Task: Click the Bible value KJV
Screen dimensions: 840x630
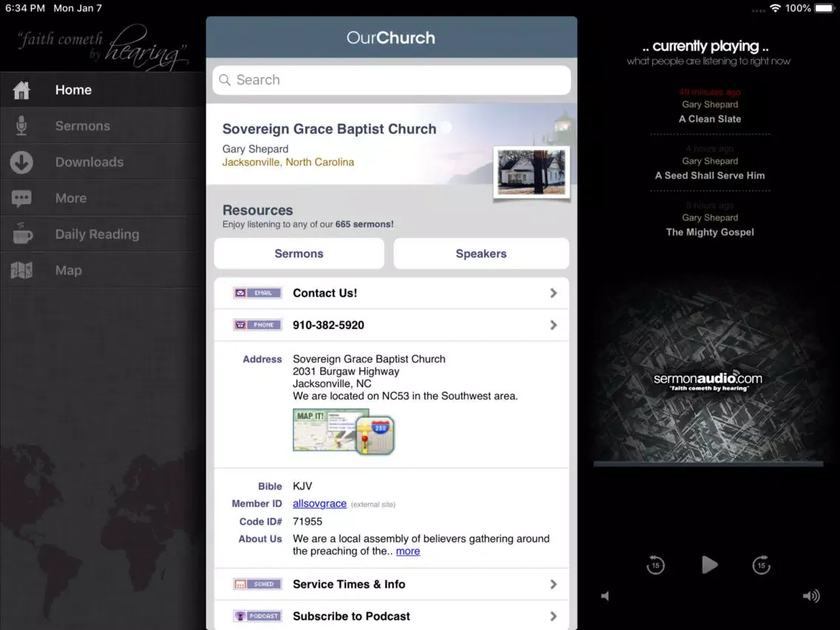Action: (x=302, y=486)
